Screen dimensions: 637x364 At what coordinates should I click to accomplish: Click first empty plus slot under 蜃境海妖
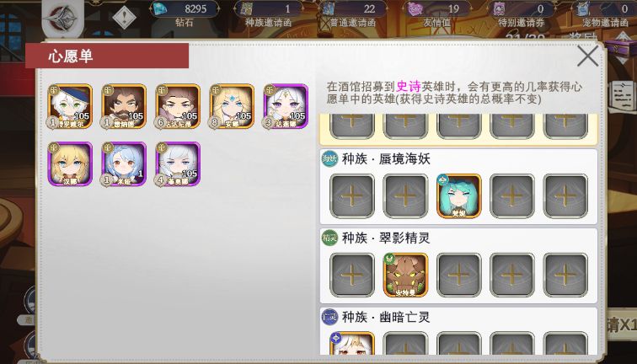[352, 196]
